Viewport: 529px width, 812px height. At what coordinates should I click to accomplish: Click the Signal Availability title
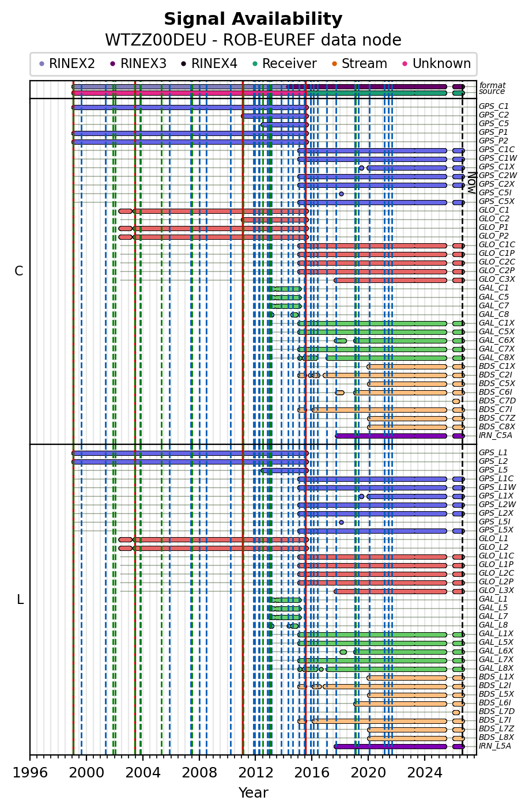tap(253, 20)
